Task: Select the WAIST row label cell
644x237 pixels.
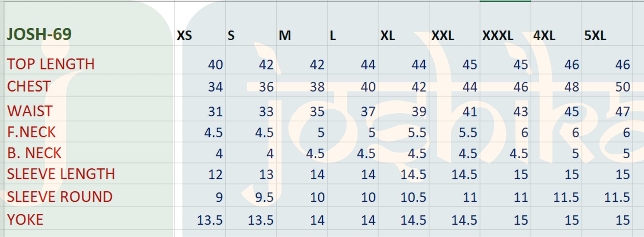Action: point(30,111)
